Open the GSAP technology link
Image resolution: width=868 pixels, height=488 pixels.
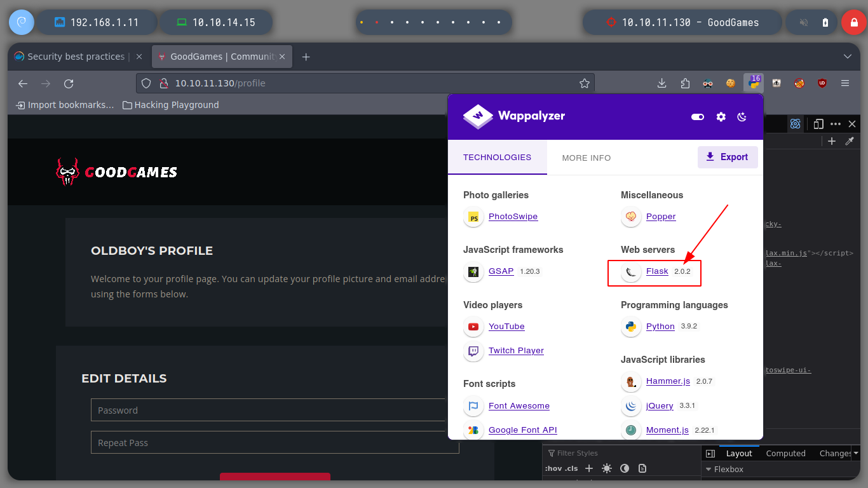tap(501, 271)
